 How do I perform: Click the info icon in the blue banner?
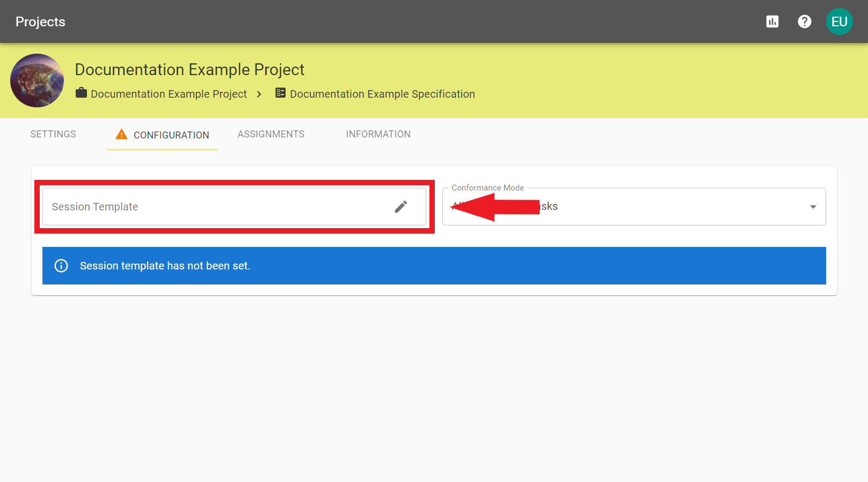click(x=61, y=266)
